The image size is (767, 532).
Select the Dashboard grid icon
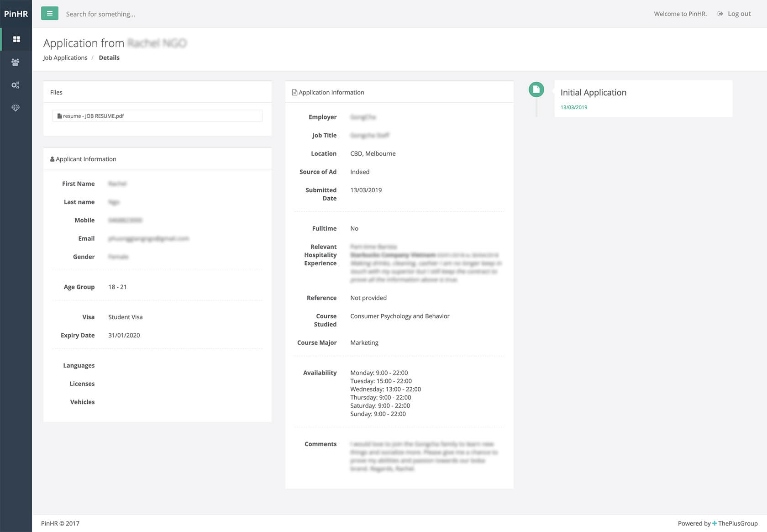click(x=16, y=39)
